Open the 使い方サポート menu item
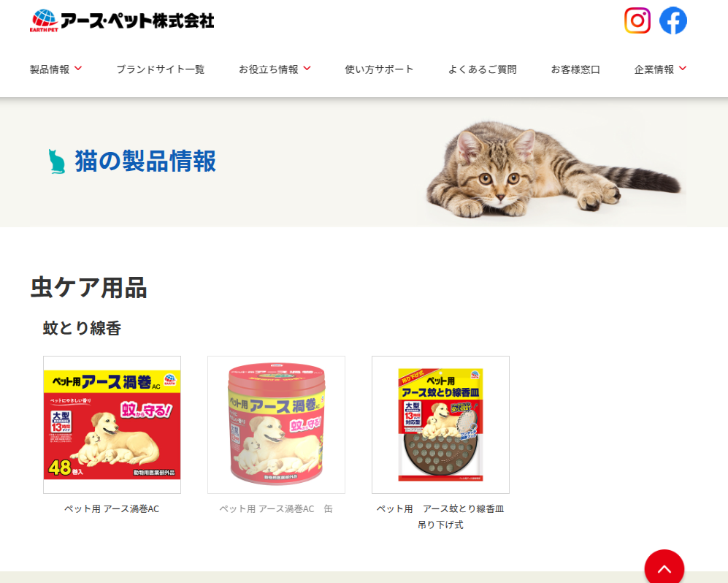 [379, 69]
